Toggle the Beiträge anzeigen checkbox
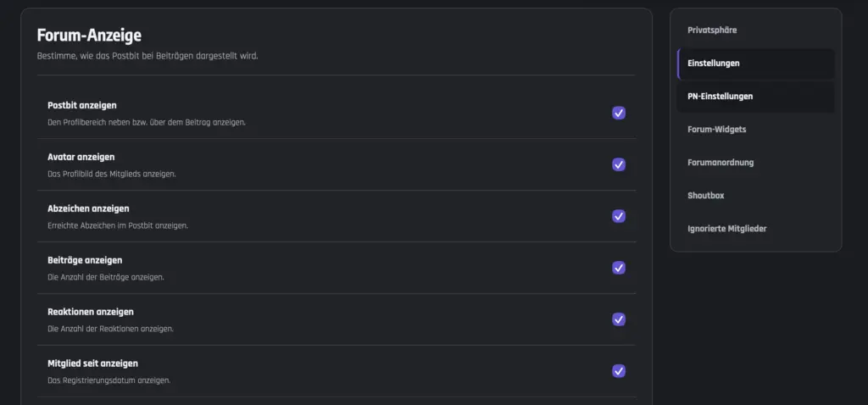Image resolution: width=868 pixels, height=405 pixels. pos(618,268)
